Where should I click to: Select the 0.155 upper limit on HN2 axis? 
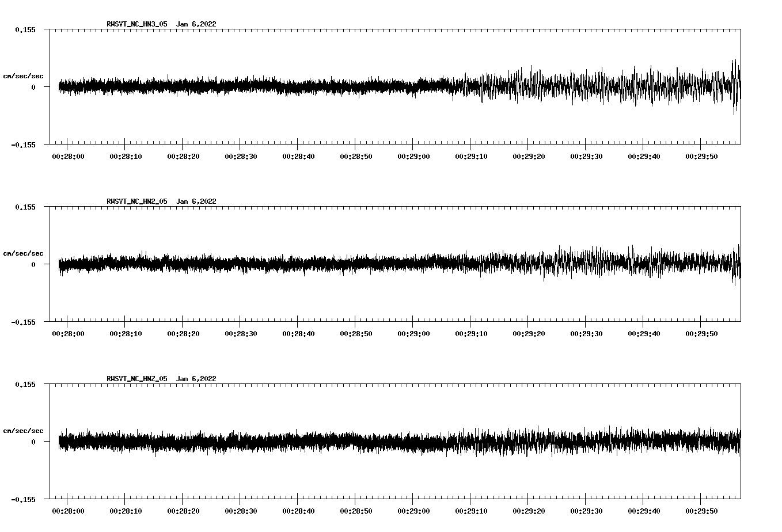25,207
